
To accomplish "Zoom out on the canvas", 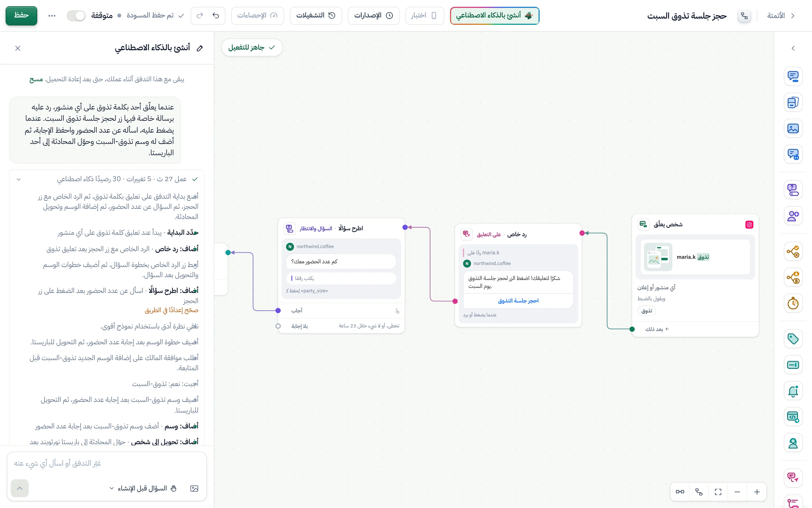I will [x=737, y=492].
